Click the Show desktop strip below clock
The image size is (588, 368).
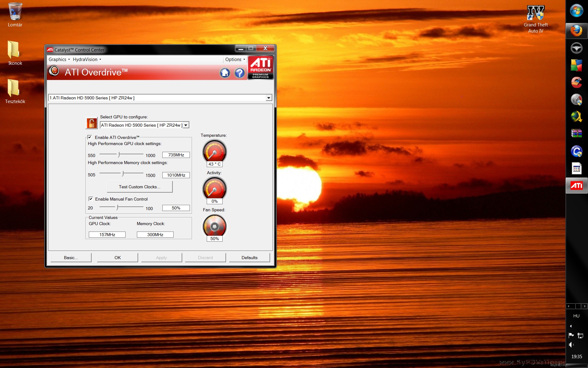click(576, 365)
